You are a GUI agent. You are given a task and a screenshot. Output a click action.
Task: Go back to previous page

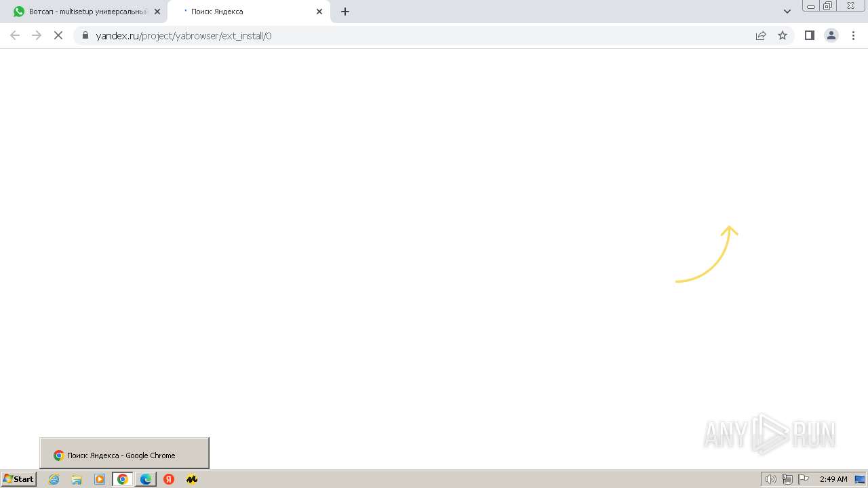(x=15, y=35)
